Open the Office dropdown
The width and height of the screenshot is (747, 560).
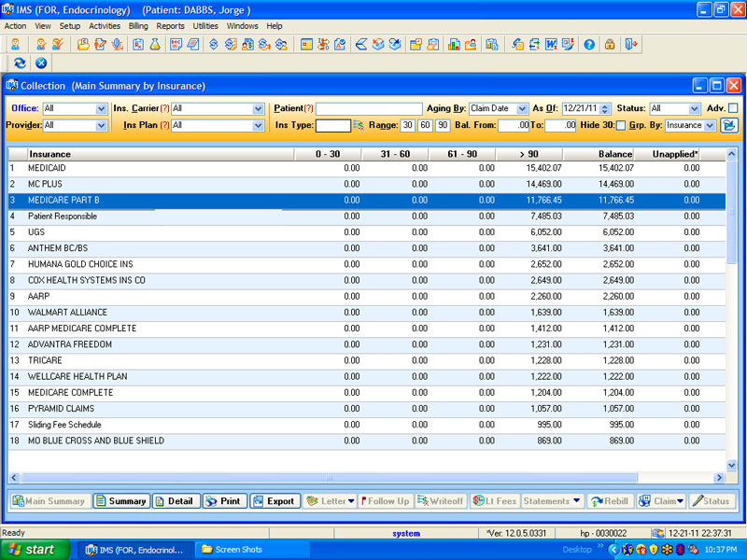[101, 108]
